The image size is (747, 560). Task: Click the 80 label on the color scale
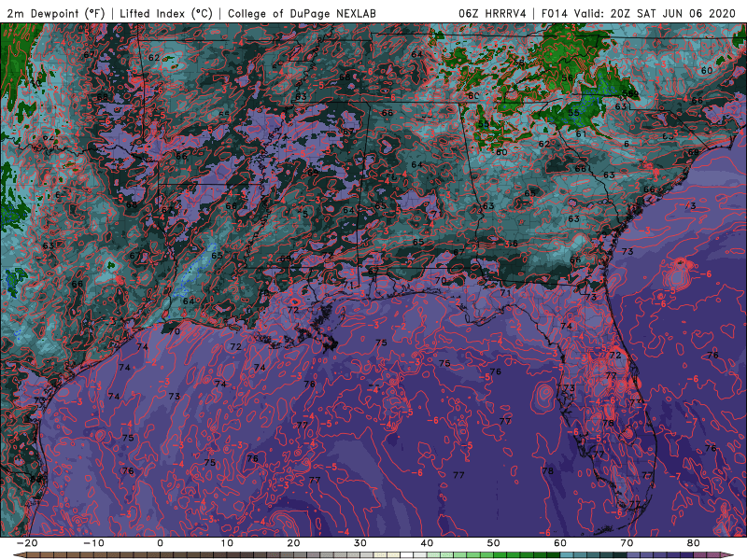click(694, 543)
